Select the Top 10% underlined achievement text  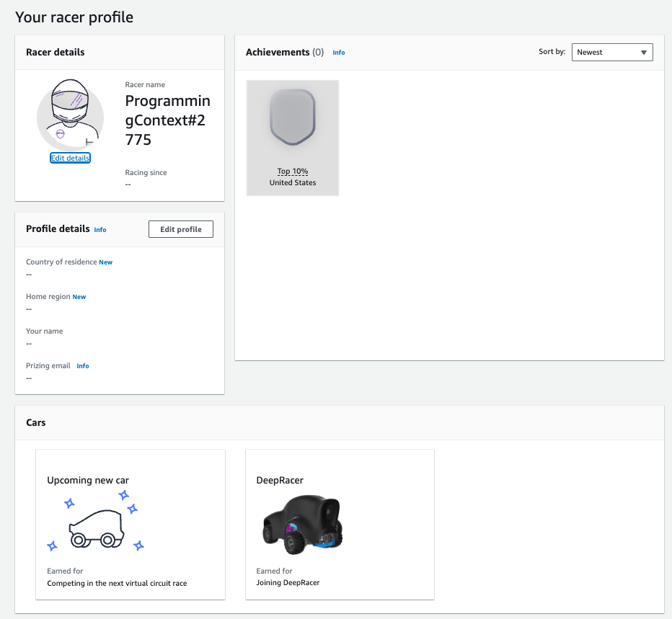(x=292, y=172)
